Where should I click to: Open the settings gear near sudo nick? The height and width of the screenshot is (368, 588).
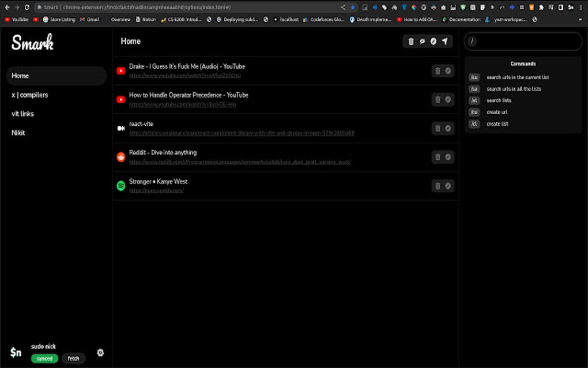click(x=100, y=352)
